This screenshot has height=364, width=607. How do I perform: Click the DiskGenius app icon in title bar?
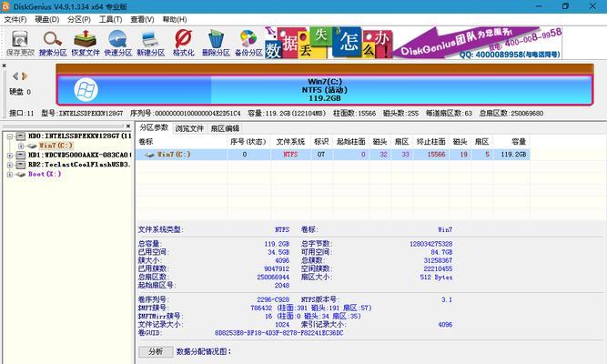(5, 6)
